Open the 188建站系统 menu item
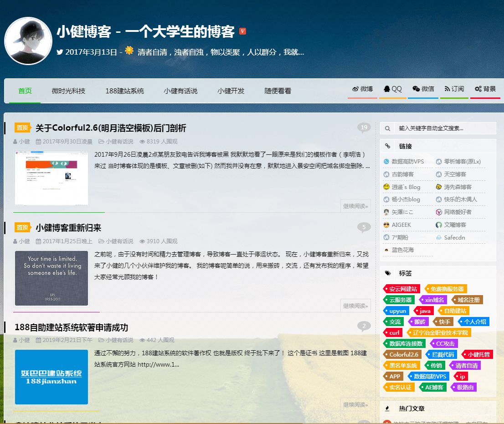Screen dimensions: 504x424 (x=124, y=91)
